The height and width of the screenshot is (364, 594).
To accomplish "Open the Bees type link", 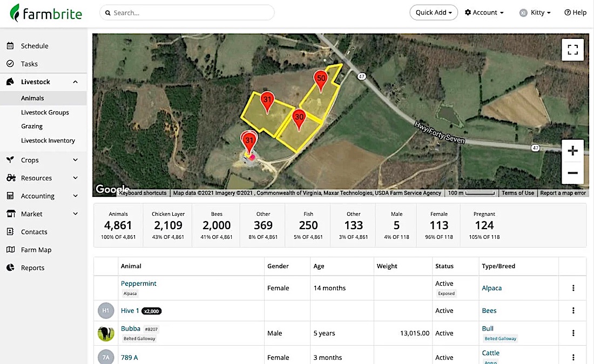I will [x=489, y=311].
